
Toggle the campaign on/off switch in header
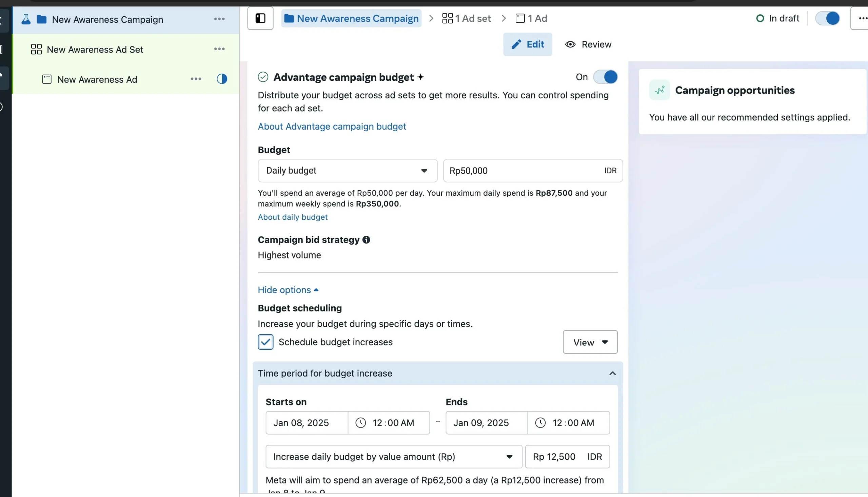click(827, 18)
